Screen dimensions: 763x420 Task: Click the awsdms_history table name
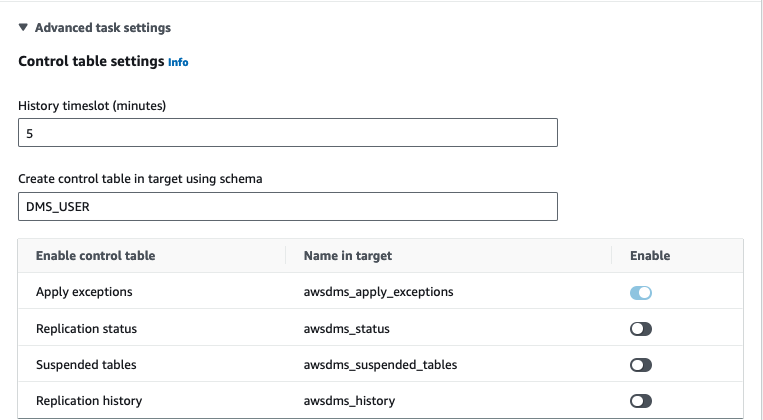[x=349, y=401]
